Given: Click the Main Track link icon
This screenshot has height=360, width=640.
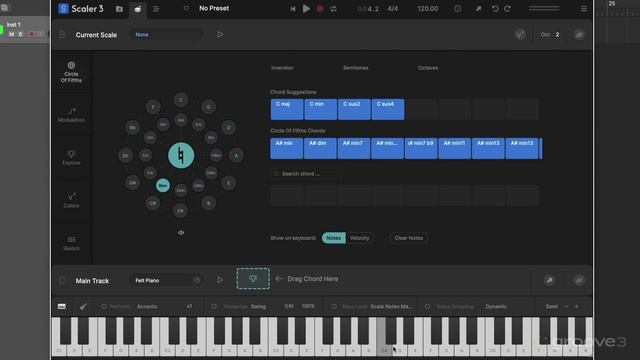Looking at the screenshot, I should pos(579,280).
